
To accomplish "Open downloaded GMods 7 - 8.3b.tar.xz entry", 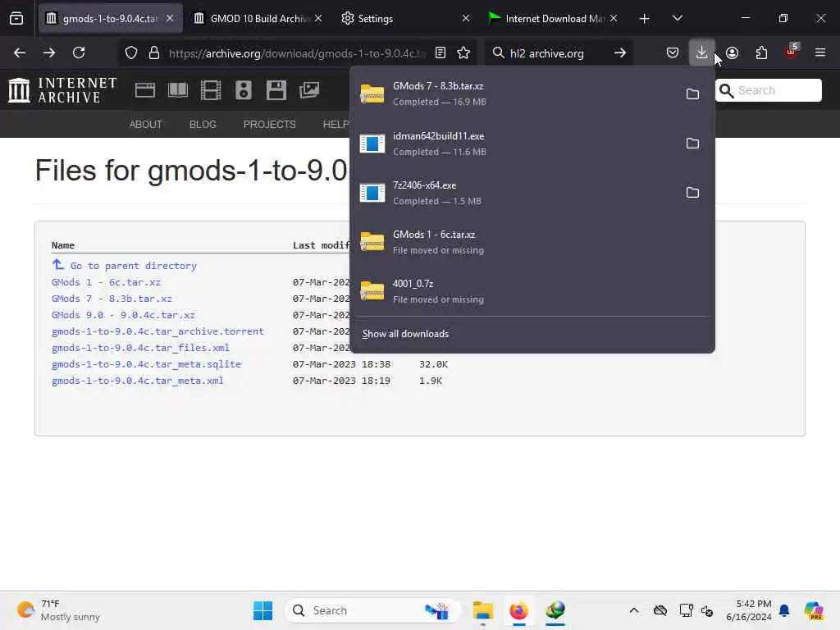I will pos(514,94).
